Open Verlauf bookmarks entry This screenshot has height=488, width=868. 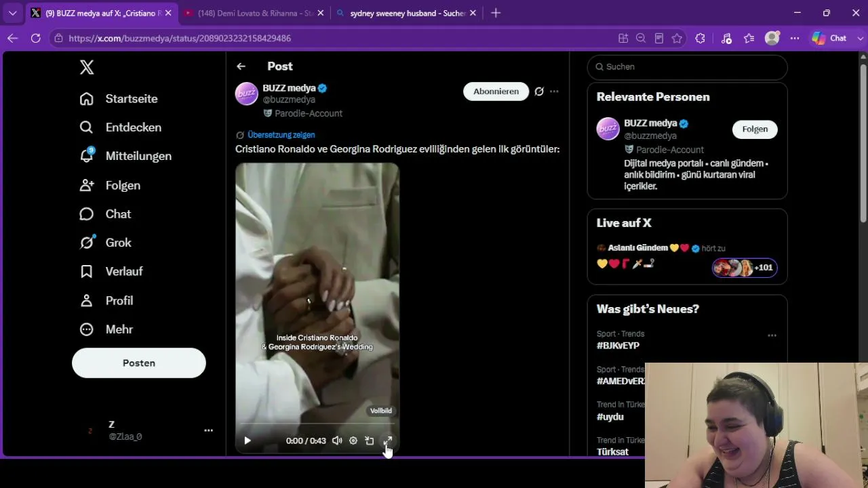click(x=111, y=271)
